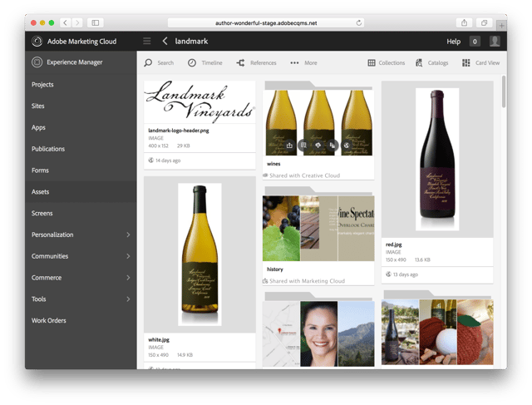The image size is (532, 405).
Task: Click the landmark-logo-header.png file name
Action: point(179,131)
